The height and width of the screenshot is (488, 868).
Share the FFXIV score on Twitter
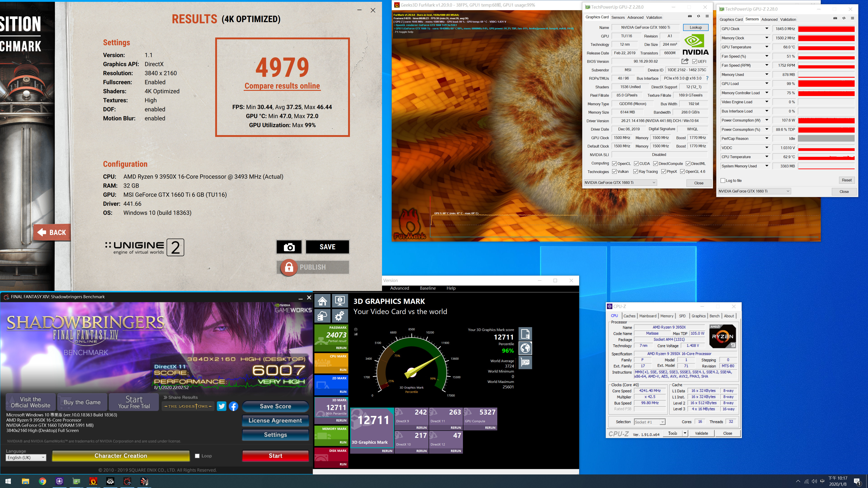(x=221, y=406)
